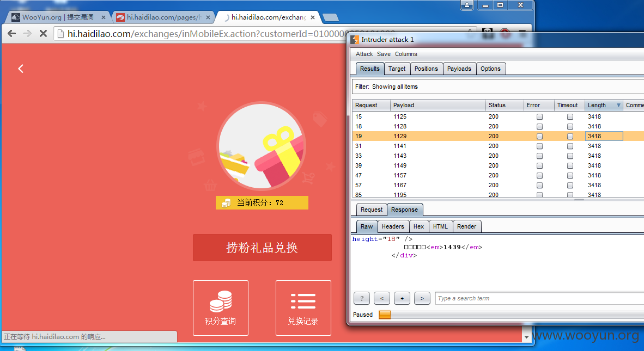Show the Request tab
644x351 pixels.
point(371,210)
